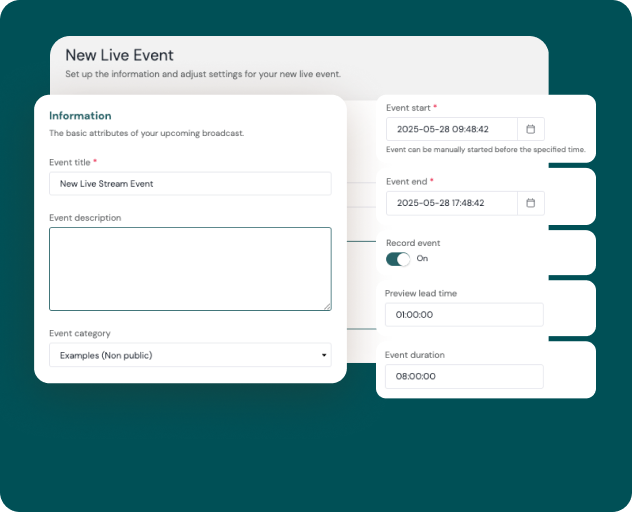Click the Record event label
Viewport: 632px width, 512px height.
coord(413,243)
